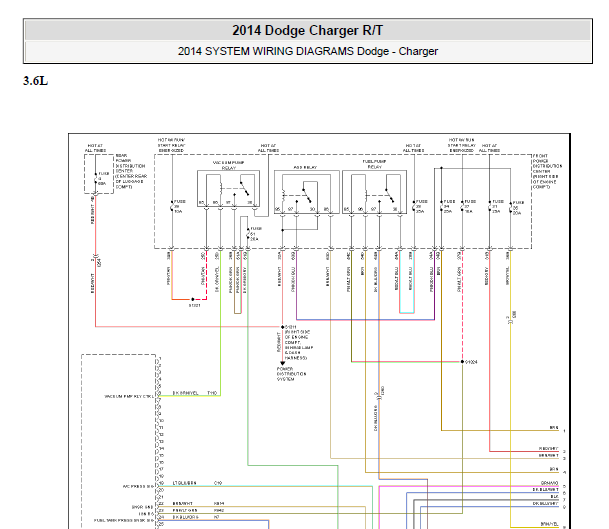This screenshot has width=609, height=529.
Task: Click the leftmost "HOT AT ALL TIMES" label
Action: (x=95, y=148)
